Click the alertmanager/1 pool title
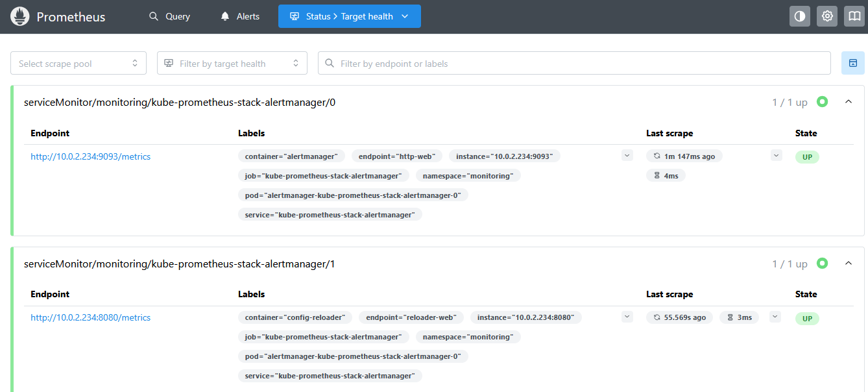The width and height of the screenshot is (868, 392). point(180,263)
